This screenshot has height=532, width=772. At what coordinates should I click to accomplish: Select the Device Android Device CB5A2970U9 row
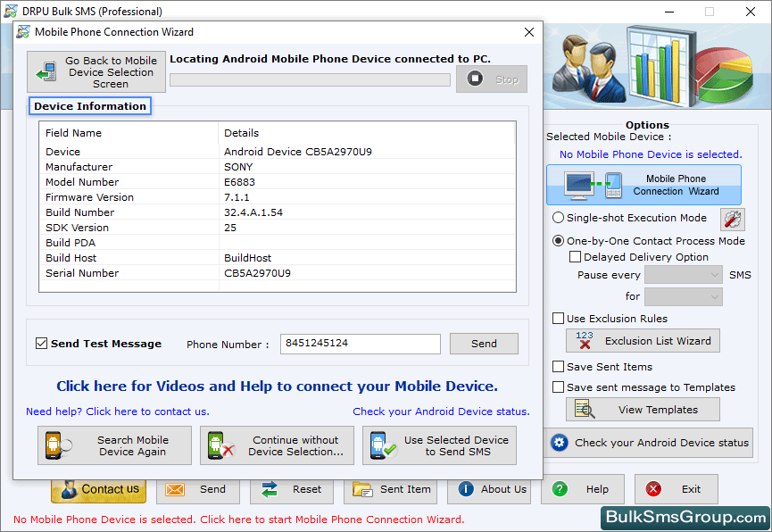pyautogui.click(x=278, y=152)
